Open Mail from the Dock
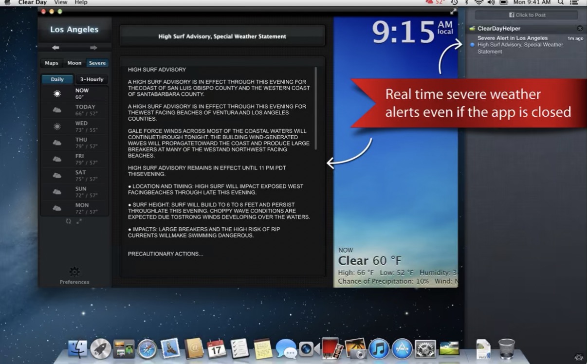Image resolution: width=588 pixels, height=364 pixels. (170, 349)
